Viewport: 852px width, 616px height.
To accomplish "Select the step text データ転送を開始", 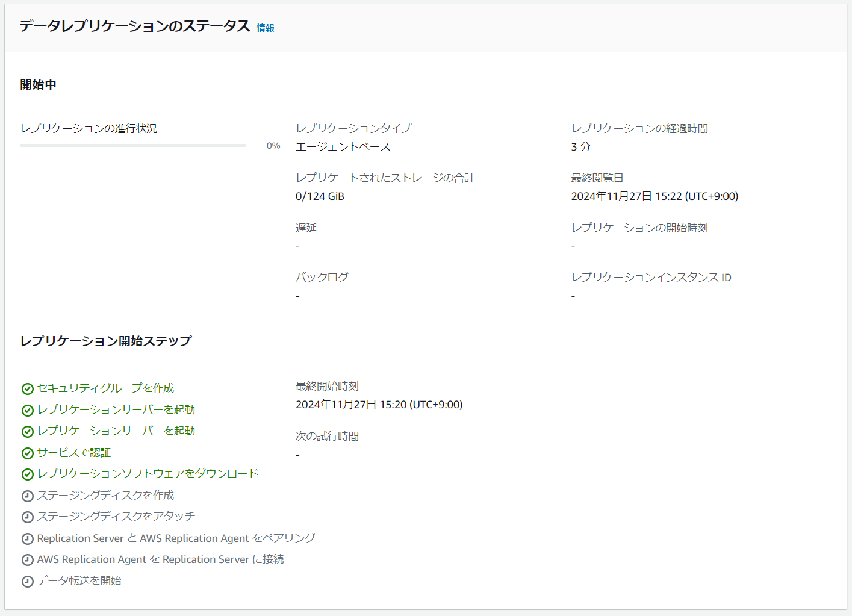I will pyautogui.click(x=79, y=580).
